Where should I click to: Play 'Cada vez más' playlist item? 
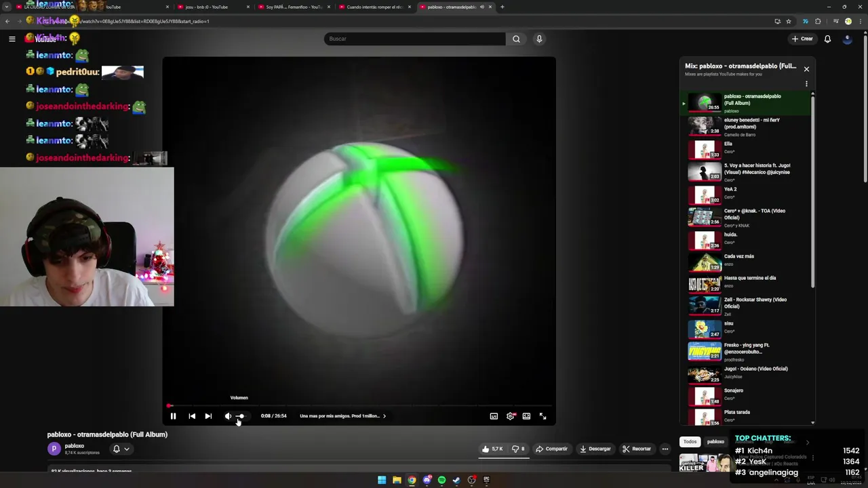pyautogui.click(x=746, y=262)
